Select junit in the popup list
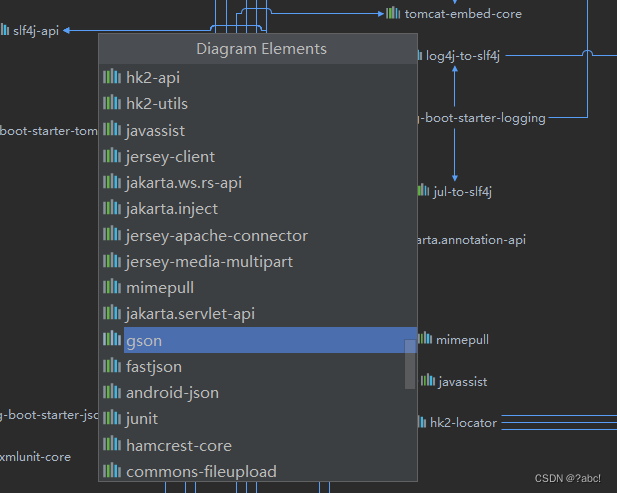This screenshot has width=617, height=493. click(258, 419)
